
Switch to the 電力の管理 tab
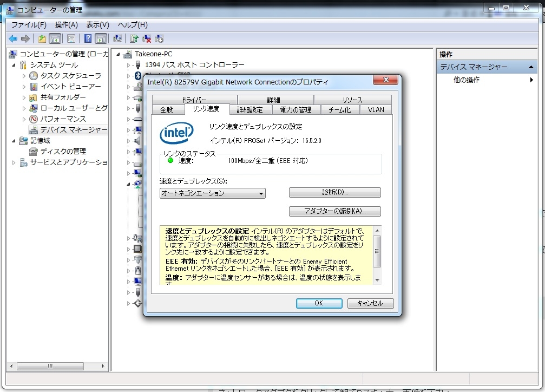tap(296, 109)
